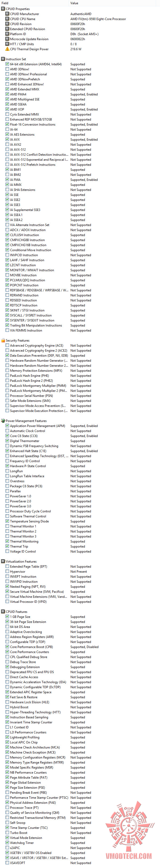Toggle the Data Execution Prevention checkbox
This screenshot has height=868, width=160.
pos(7,356)
